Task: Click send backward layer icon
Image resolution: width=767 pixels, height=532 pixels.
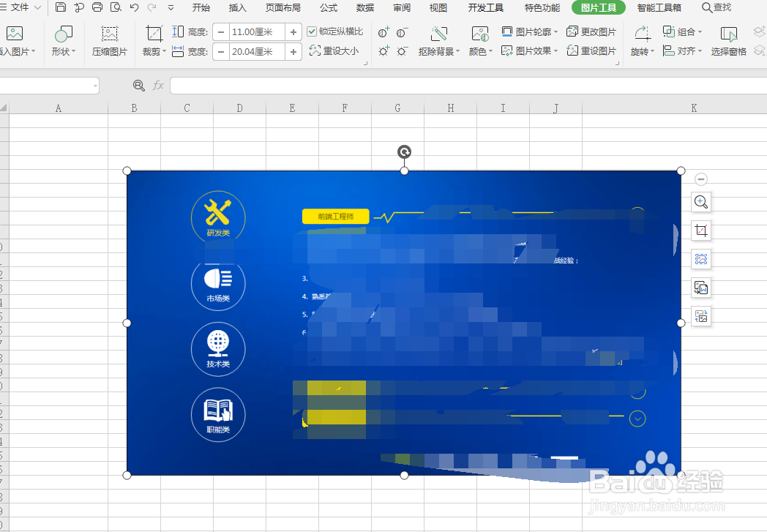Action: [x=759, y=50]
